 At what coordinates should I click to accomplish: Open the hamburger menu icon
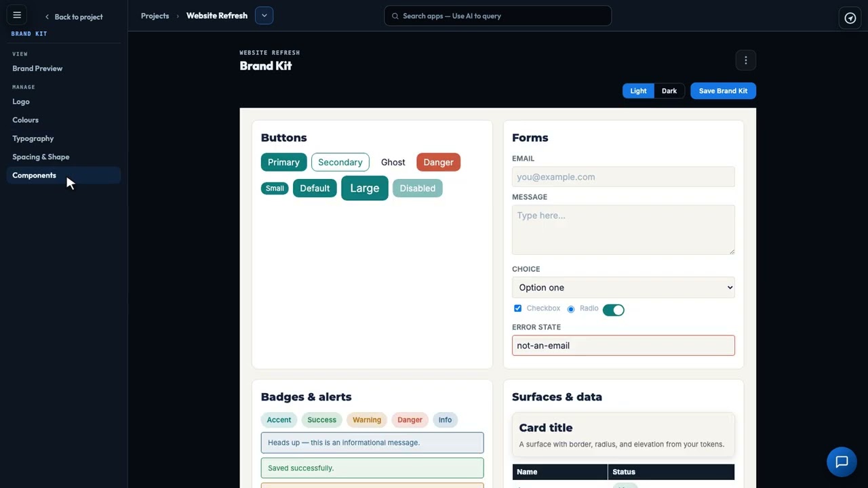click(x=17, y=16)
